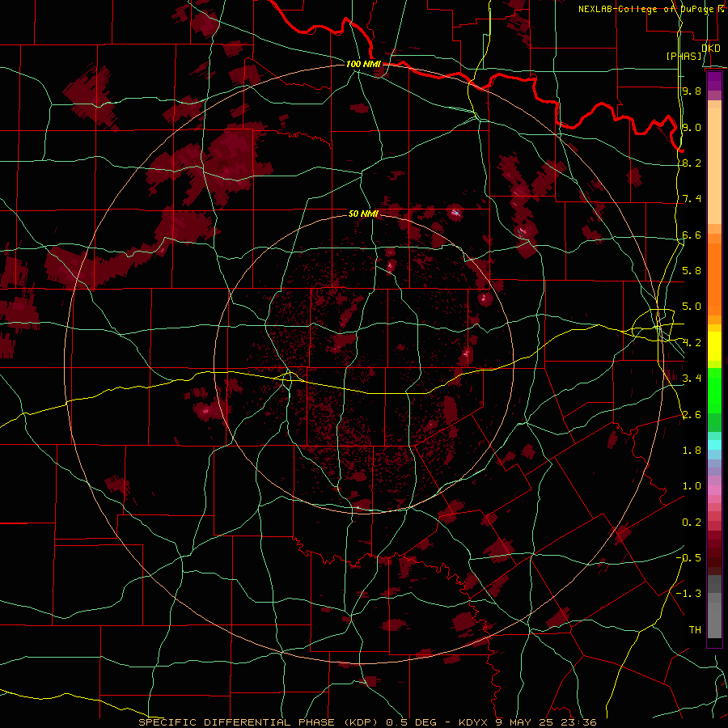This screenshot has width=728, height=728.
Task: Click the -0.5 scale value
Action: (688, 558)
